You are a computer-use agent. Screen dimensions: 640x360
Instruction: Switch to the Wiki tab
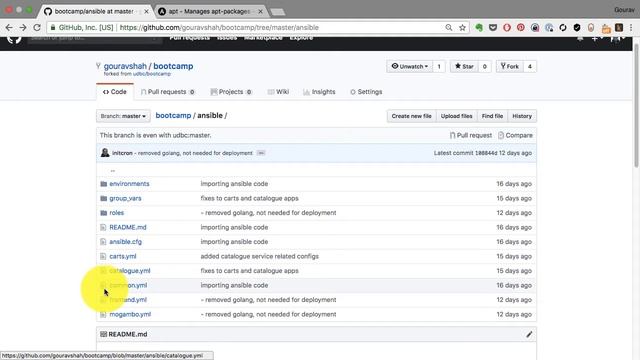[x=278, y=92]
